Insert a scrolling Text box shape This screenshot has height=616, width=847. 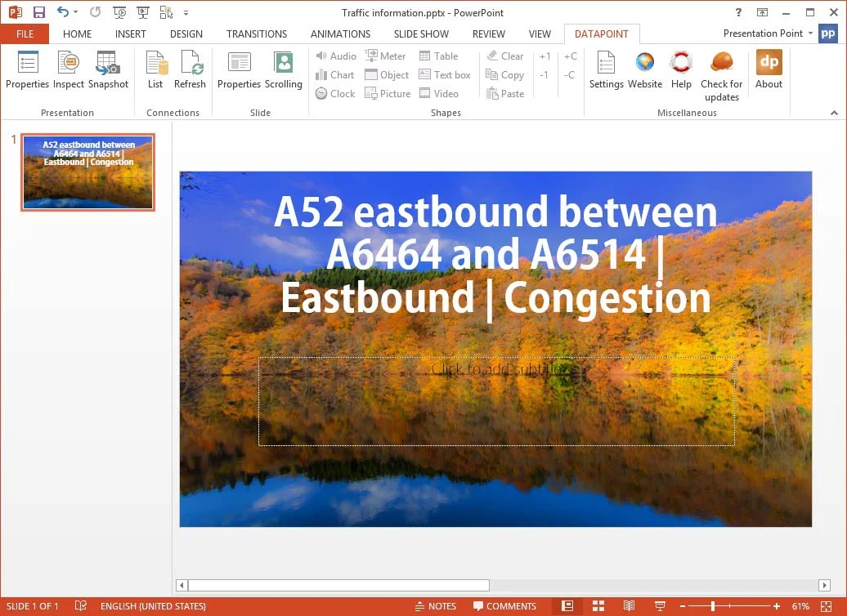[x=445, y=74]
